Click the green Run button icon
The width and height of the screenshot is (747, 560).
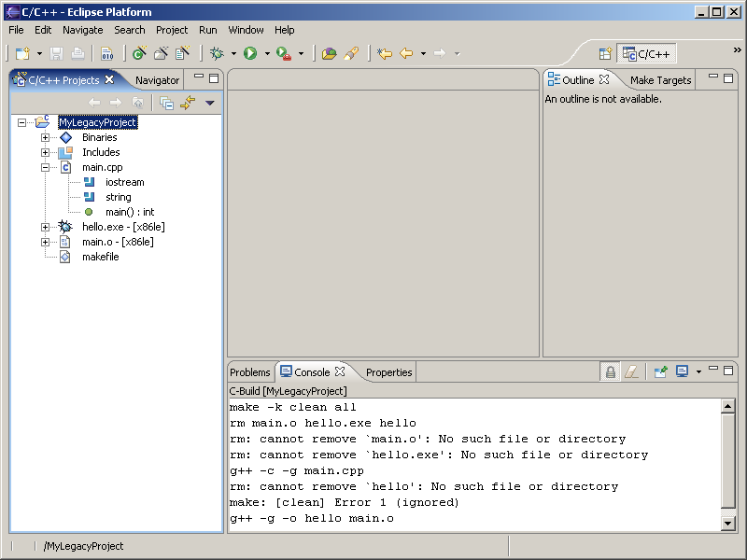click(x=250, y=54)
